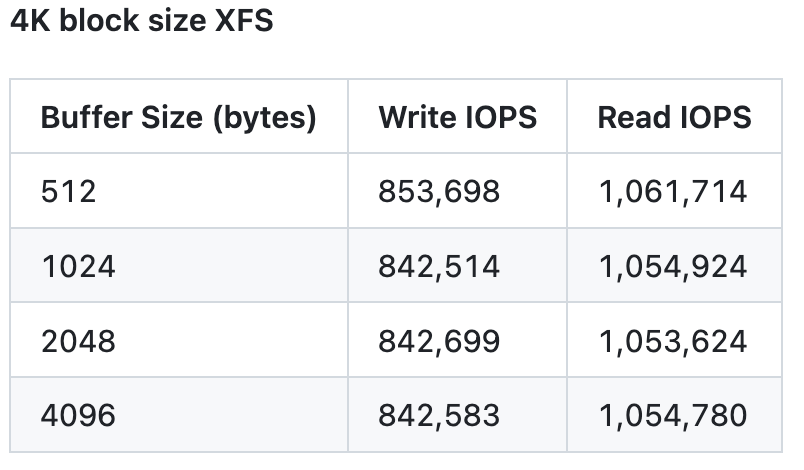
Task: Select the Read IOPS column header
Action: point(674,117)
